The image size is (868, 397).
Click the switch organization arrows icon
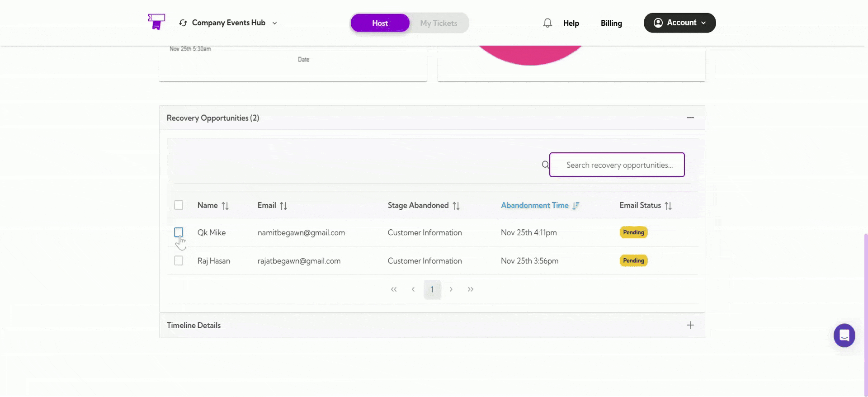pyautogui.click(x=183, y=23)
